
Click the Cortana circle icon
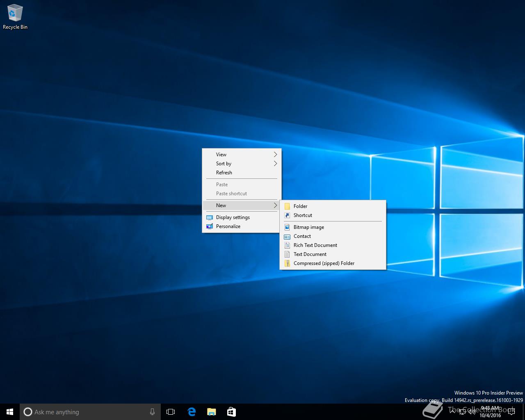click(27, 412)
